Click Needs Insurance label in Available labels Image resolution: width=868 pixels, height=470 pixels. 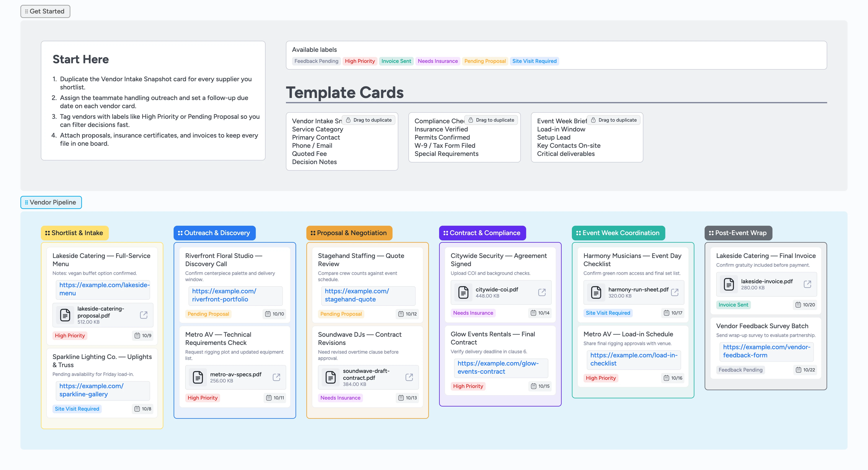click(437, 61)
